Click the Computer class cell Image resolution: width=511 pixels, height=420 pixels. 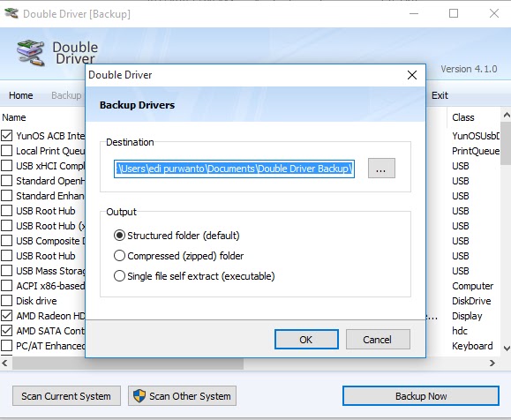click(472, 286)
